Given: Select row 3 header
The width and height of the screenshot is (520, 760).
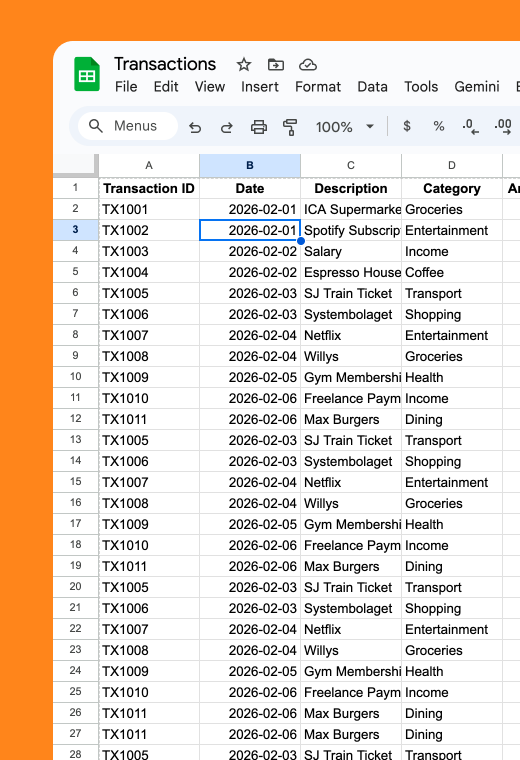Looking at the screenshot, I should (76, 230).
